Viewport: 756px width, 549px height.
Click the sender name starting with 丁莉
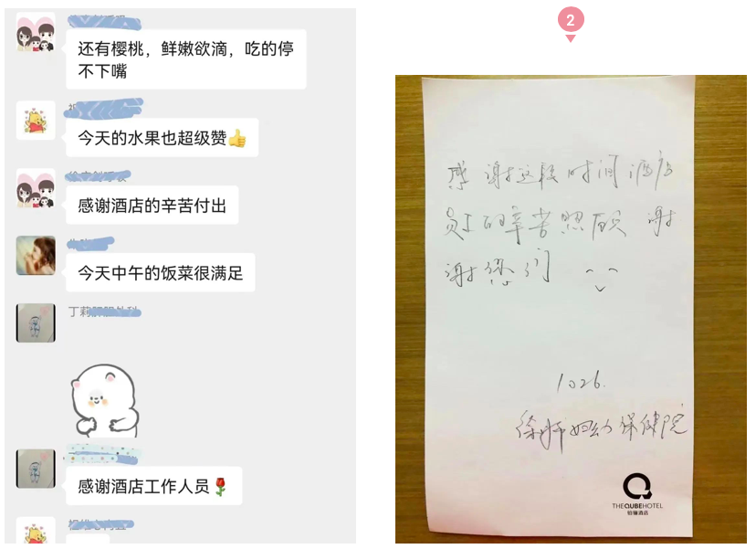click(x=105, y=312)
